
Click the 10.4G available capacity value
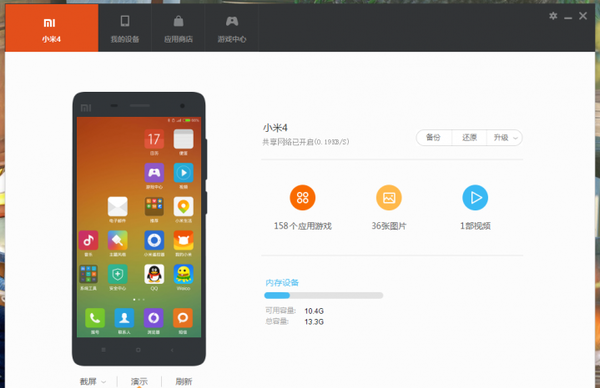[x=314, y=311]
